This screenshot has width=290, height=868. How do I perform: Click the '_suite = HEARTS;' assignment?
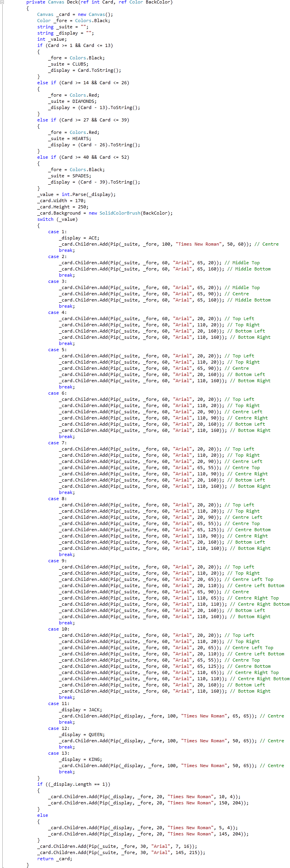[70, 139]
